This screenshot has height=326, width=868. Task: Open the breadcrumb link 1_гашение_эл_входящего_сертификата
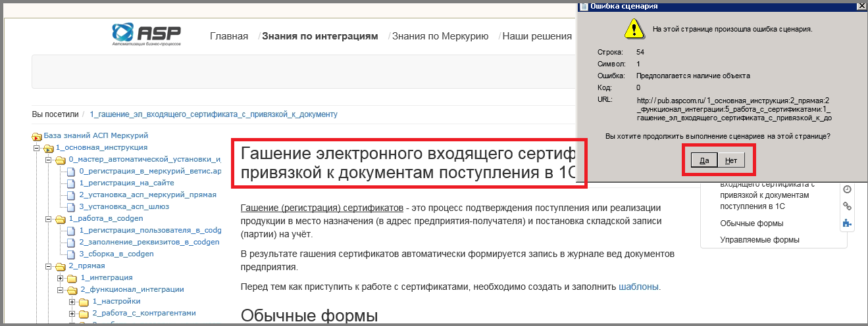213,114
